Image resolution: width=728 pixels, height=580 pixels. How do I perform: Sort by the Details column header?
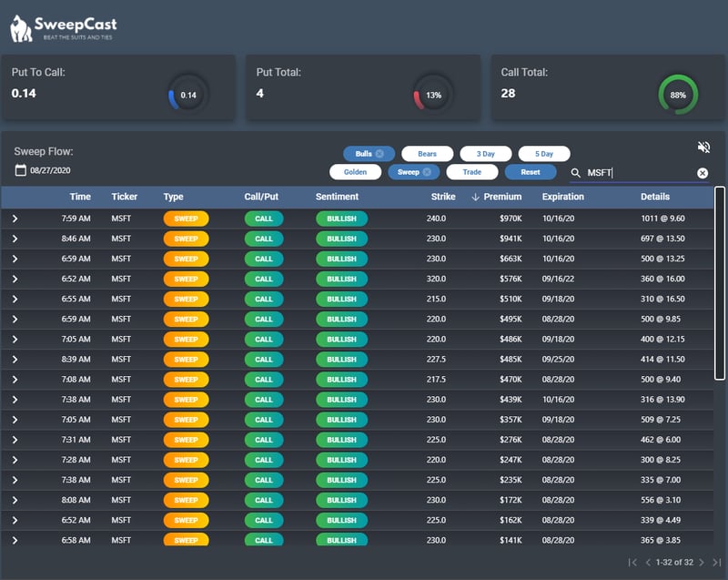pos(655,197)
